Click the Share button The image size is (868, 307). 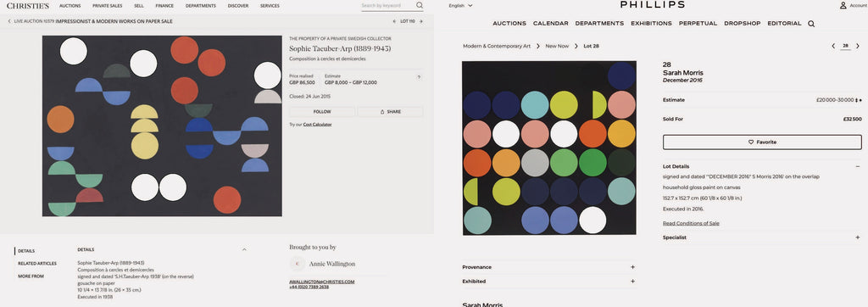pyautogui.click(x=390, y=111)
